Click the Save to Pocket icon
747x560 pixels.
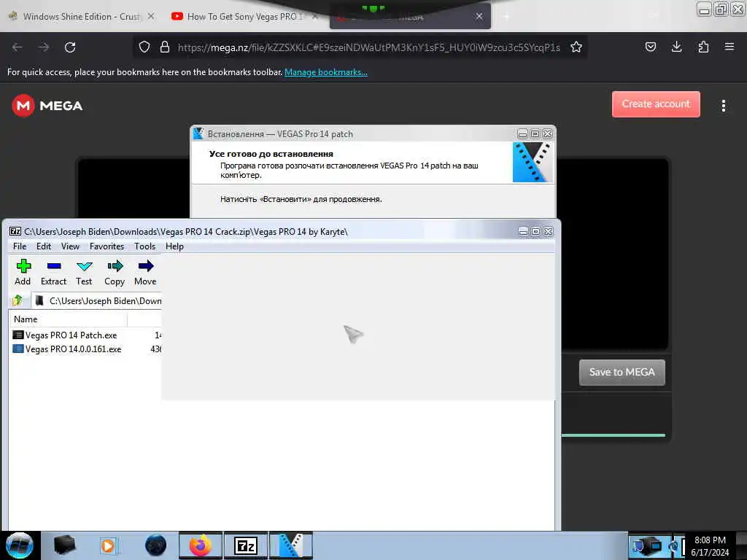coord(650,47)
